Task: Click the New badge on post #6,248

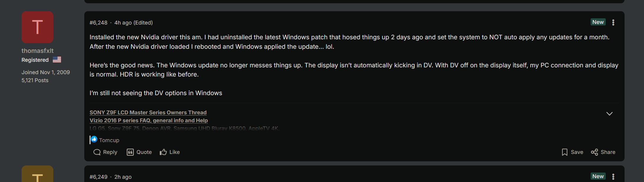Action: click(x=598, y=22)
